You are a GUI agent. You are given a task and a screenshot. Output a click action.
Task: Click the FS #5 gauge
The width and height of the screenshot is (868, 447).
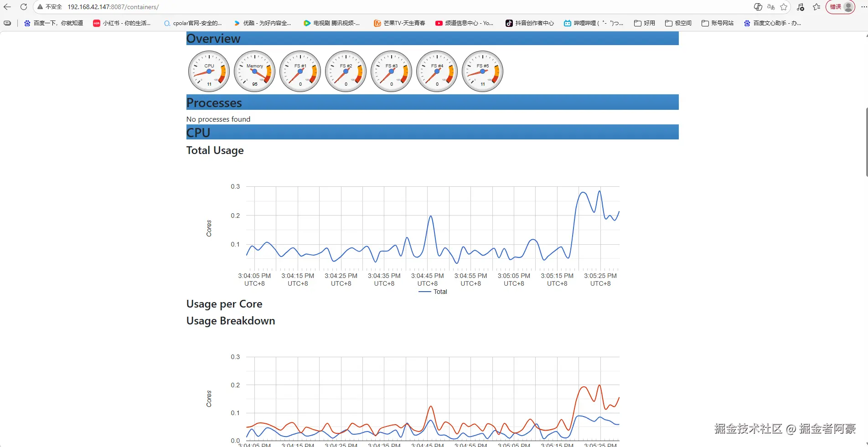click(483, 72)
